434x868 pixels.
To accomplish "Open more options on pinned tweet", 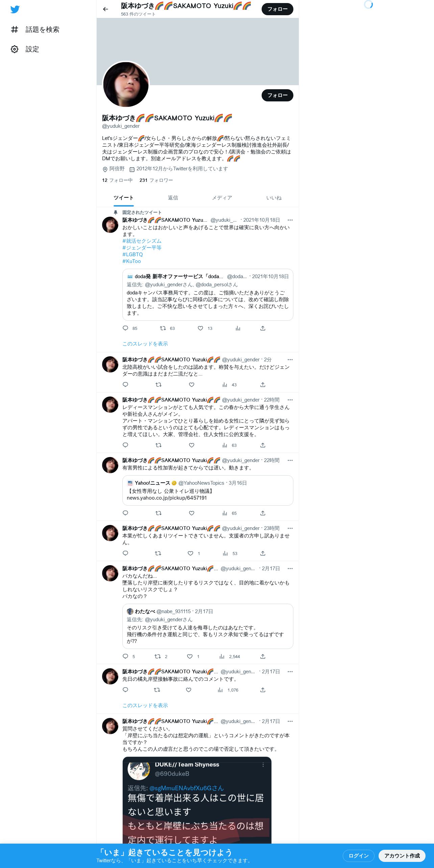I will 290,220.
